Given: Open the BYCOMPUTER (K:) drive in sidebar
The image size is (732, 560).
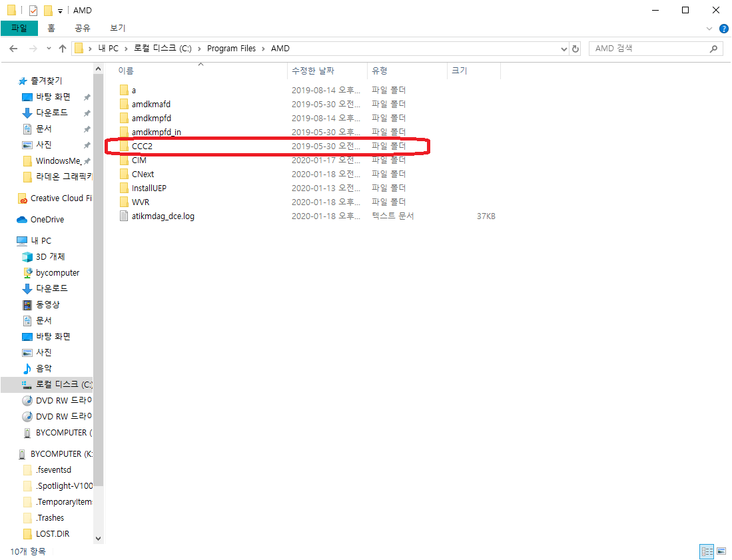Looking at the screenshot, I should (61, 454).
